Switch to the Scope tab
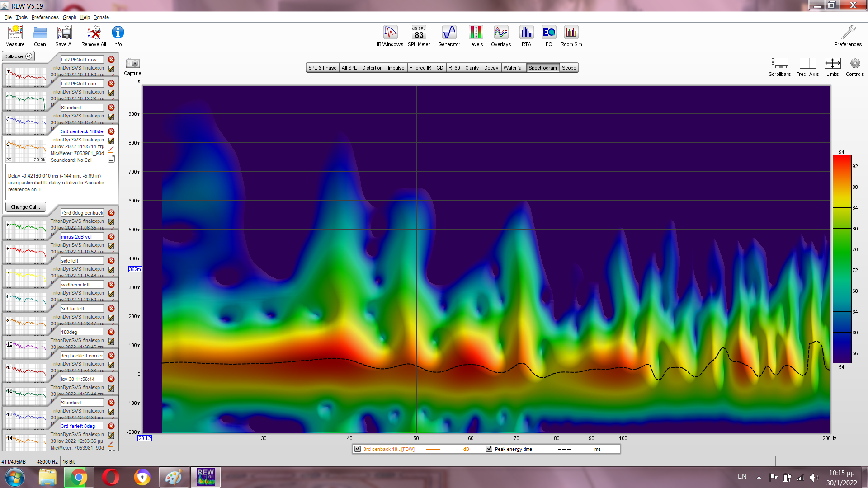Image resolution: width=868 pixels, height=488 pixels. tap(569, 68)
